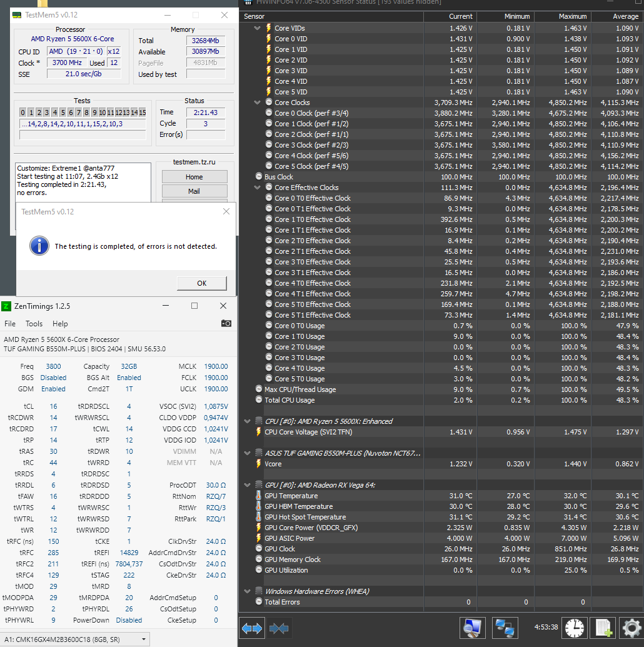Open the ZenTimings File menu
The image size is (644, 647).
click(10, 324)
